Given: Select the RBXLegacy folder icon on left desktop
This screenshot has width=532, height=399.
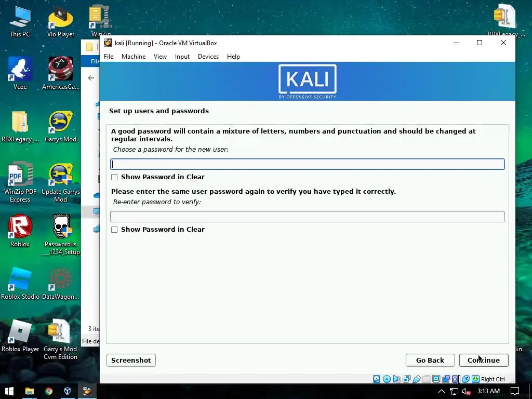Looking at the screenshot, I should pos(20,126).
